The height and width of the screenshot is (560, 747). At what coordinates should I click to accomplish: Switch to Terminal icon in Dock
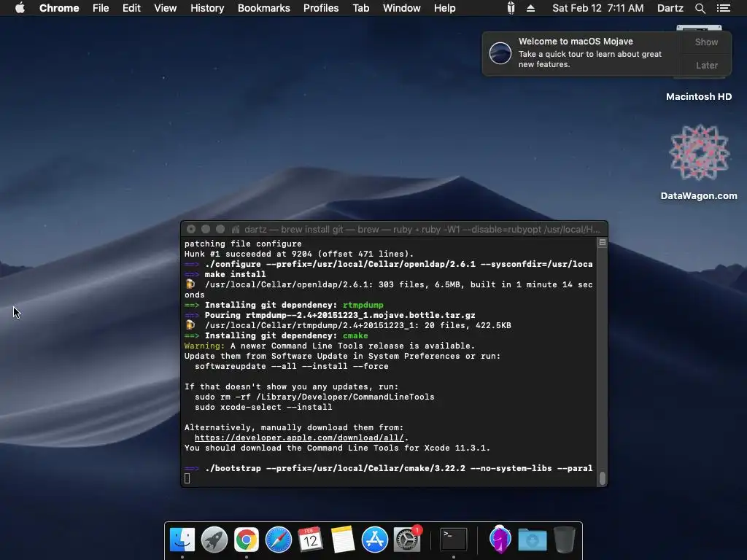(x=454, y=540)
